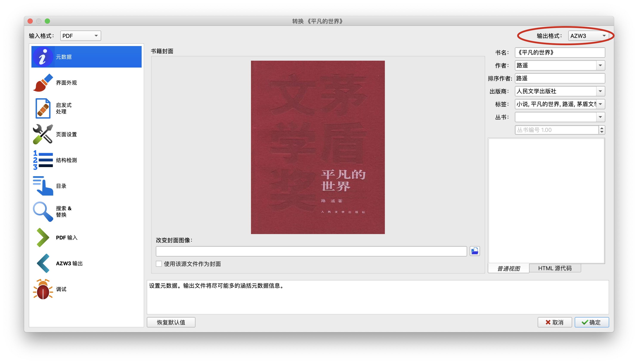Select 页面设置 section label
The width and height of the screenshot is (638, 364).
point(66,134)
